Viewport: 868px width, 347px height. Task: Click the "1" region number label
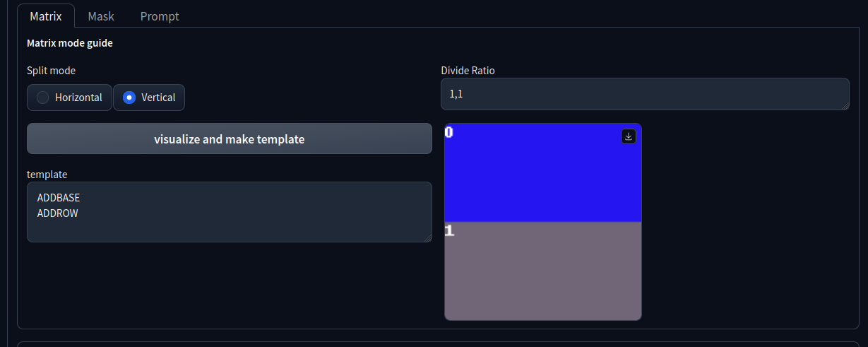[449, 230]
